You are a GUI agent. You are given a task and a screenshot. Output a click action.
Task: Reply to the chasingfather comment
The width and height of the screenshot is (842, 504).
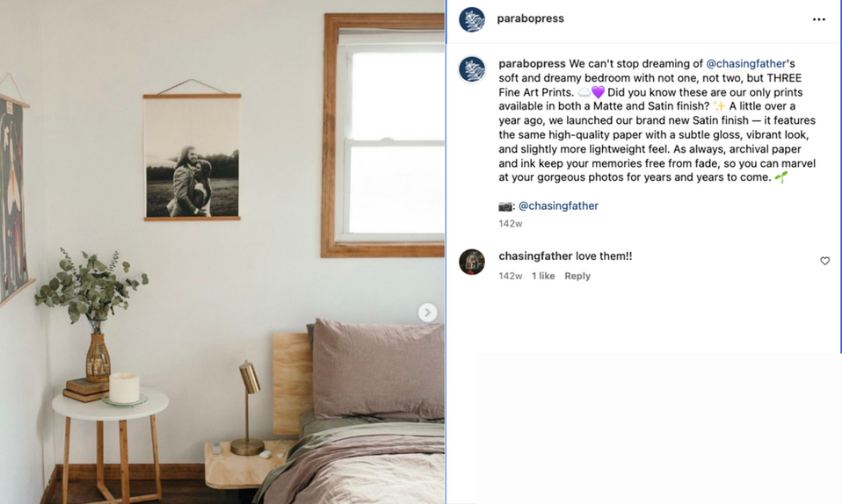577,276
